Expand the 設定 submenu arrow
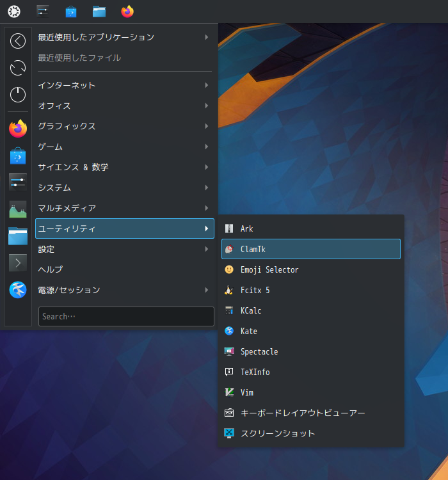This screenshot has height=480, width=448. pos(207,249)
